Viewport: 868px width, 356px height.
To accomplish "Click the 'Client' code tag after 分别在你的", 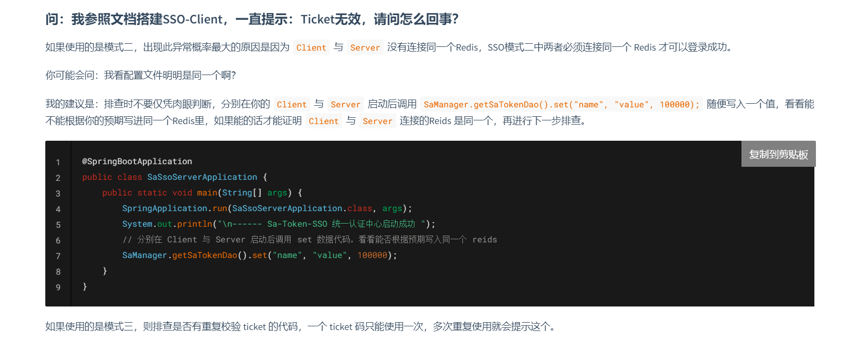I will 292,104.
